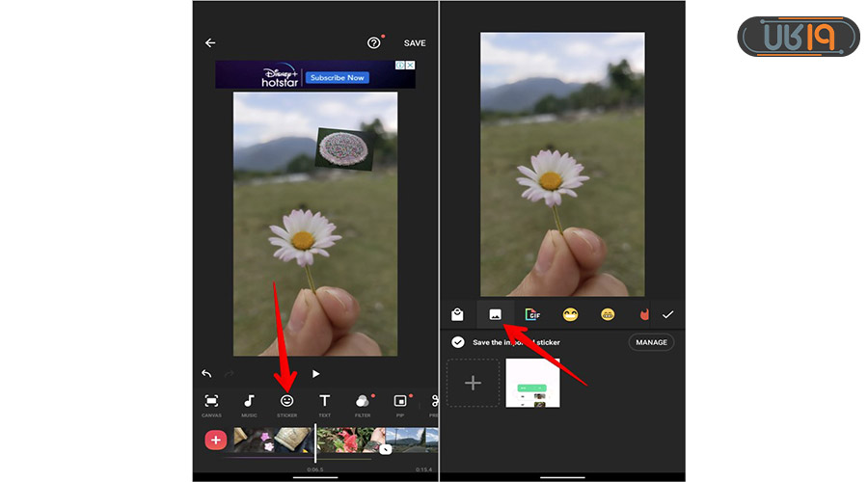This screenshot has height=482, width=868.
Task: Select the Canvas tool
Action: [211, 404]
